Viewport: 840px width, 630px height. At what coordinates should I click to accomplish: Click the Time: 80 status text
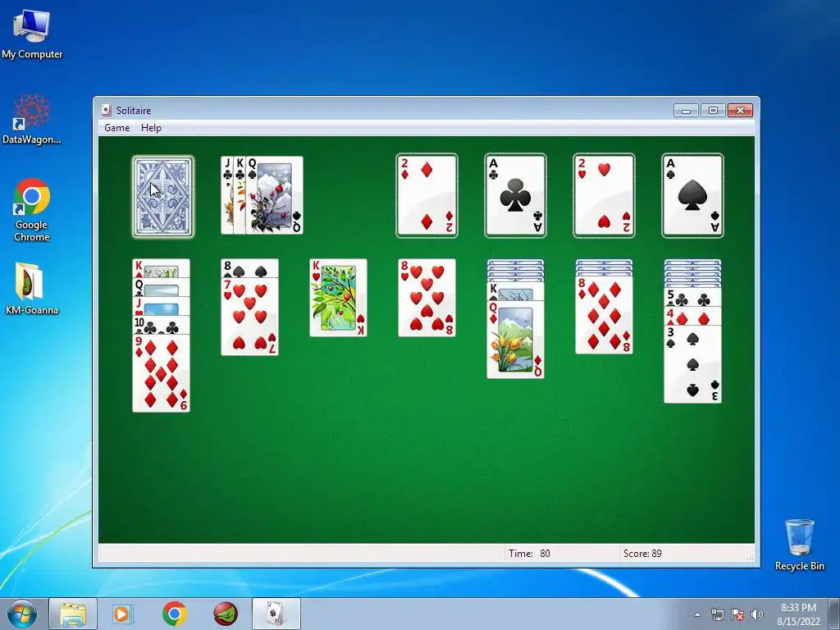coord(529,554)
